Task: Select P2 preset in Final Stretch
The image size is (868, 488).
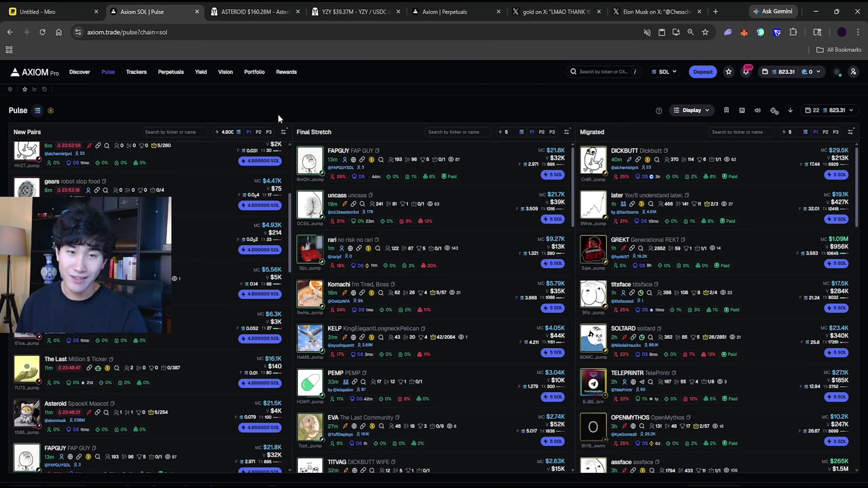Action: [x=542, y=132]
